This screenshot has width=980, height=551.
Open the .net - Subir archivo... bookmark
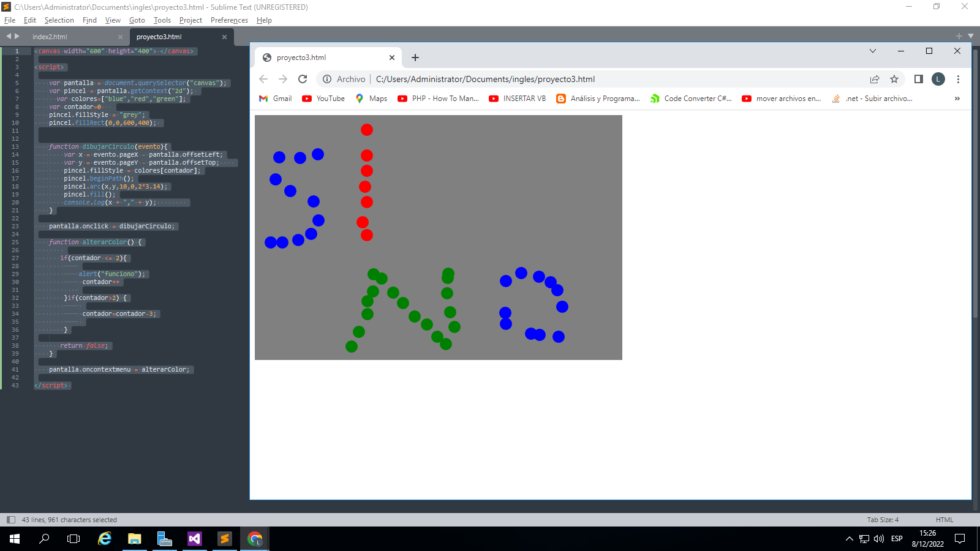pyautogui.click(x=872, y=99)
